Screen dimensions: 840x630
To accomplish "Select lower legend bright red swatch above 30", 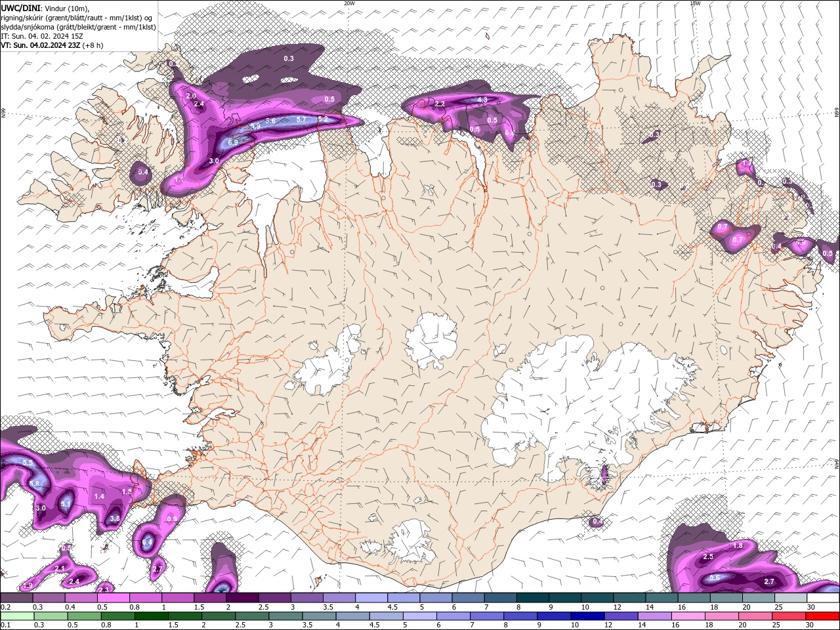I will tap(822, 616).
